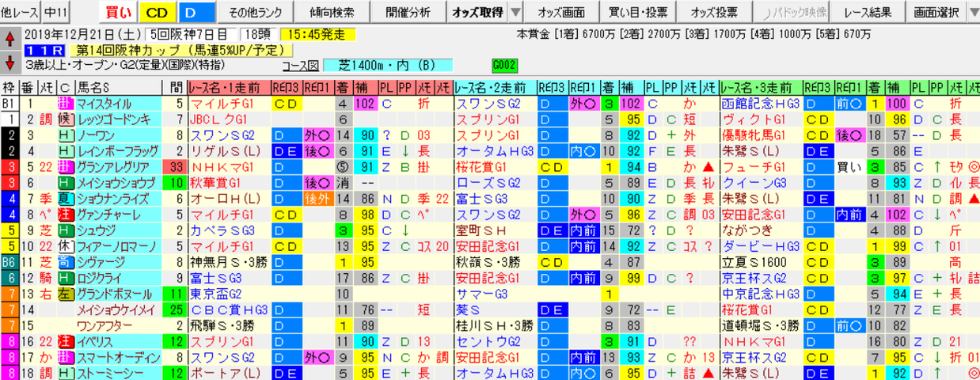This screenshot has width=980, height=380.
Task: Click interval value 33 for グランアレグリア
Action: coord(174,166)
